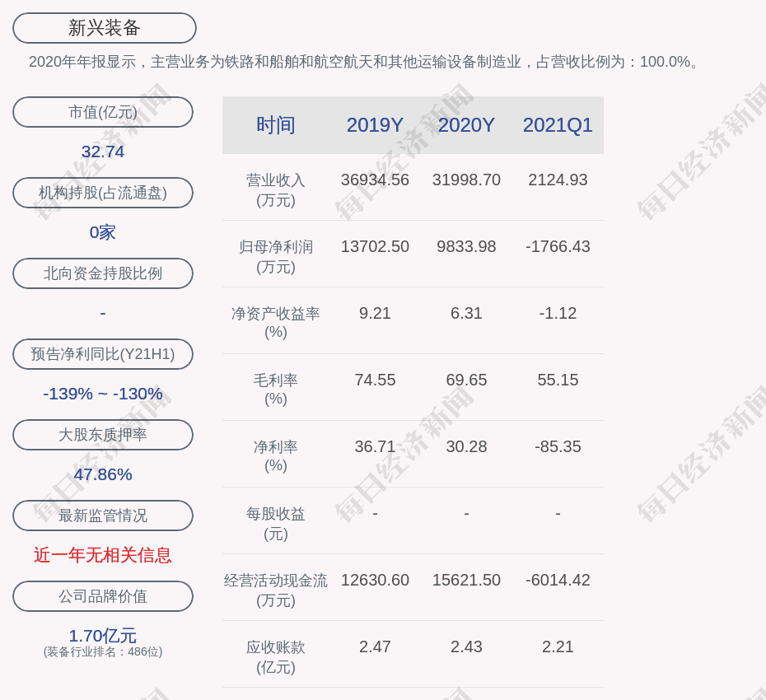Select receivables value 2.47

coord(375,646)
